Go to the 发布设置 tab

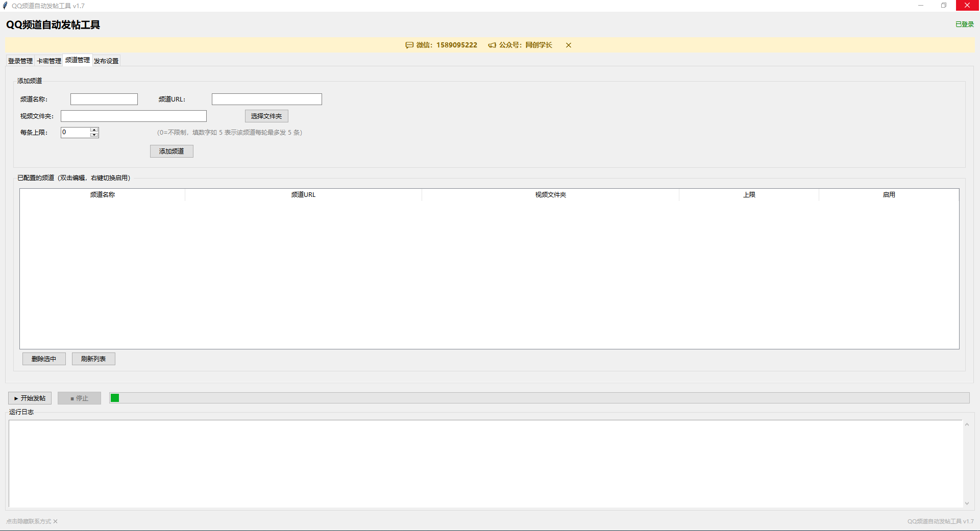(106, 61)
